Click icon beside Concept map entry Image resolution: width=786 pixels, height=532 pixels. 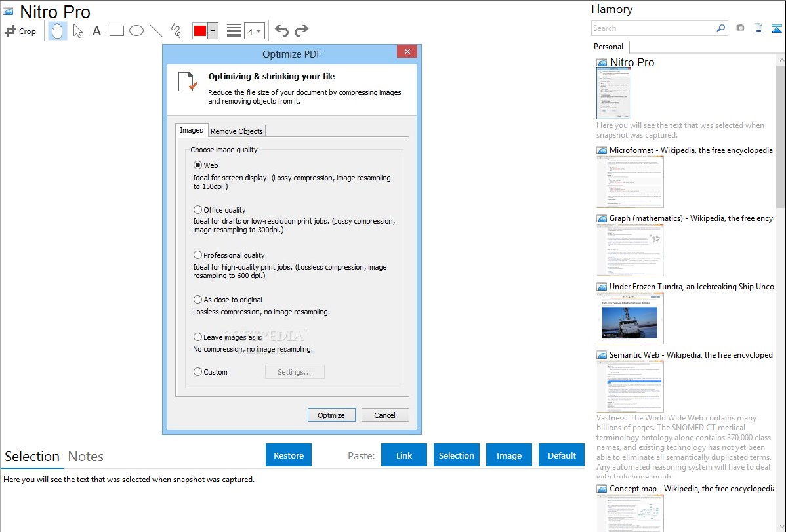(602, 489)
